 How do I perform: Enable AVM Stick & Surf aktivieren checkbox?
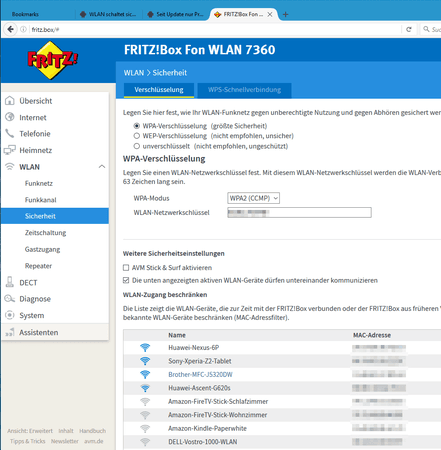click(x=126, y=267)
